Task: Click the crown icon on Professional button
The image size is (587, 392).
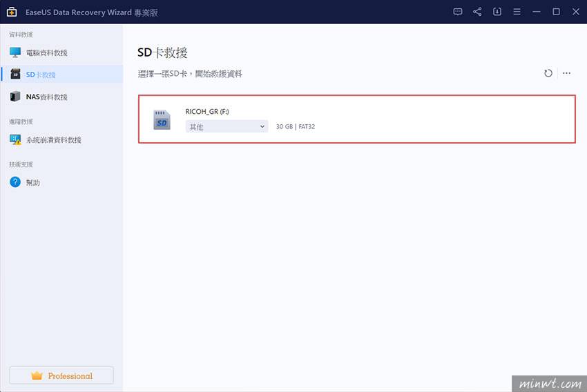Action: click(x=37, y=375)
